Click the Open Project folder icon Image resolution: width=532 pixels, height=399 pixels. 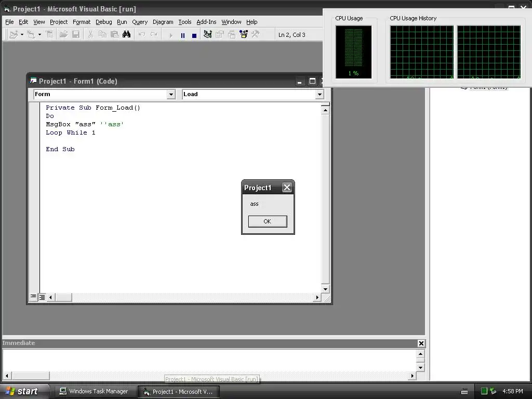(x=63, y=35)
